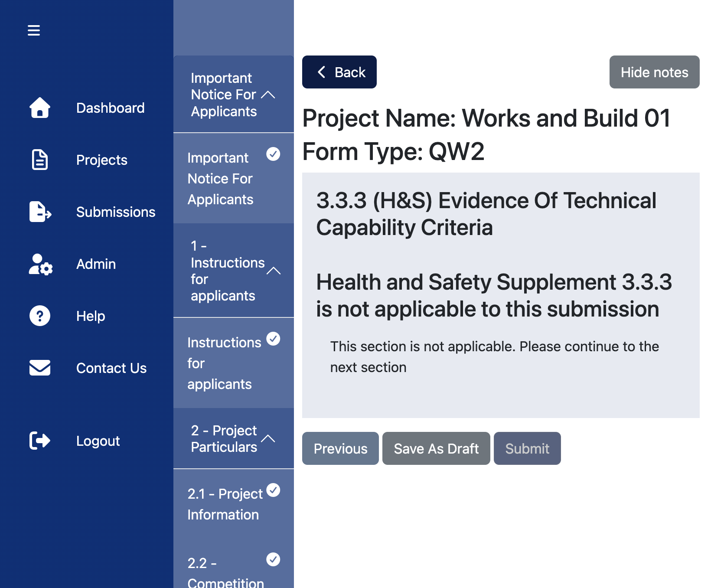The image size is (724, 588).
Task: Click the Back button
Action: point(339,72)
